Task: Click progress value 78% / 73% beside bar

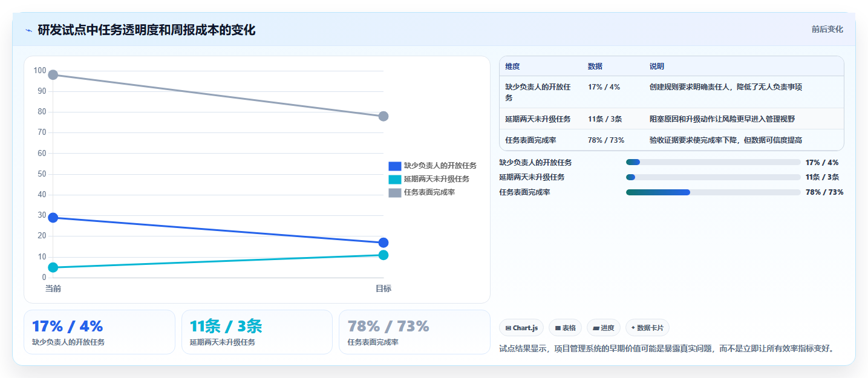Action: pyautogui.click(x=824, y=192)
